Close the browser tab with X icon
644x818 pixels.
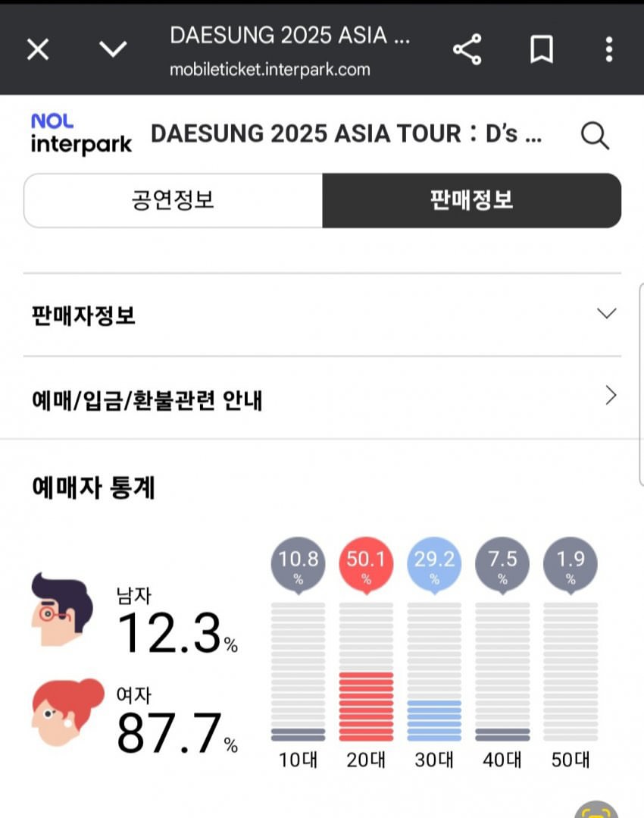(38, 50)
